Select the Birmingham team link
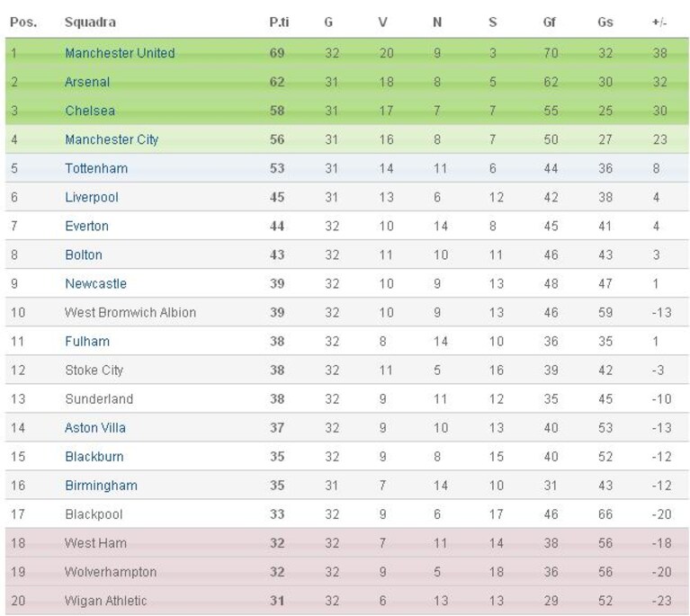This screenshot has width=690, height=616. [101, 486]
